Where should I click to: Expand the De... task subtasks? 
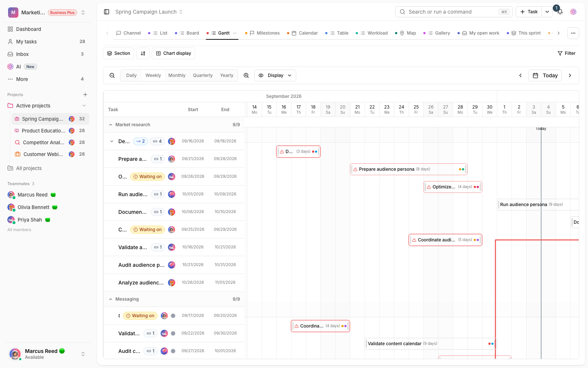112,141
